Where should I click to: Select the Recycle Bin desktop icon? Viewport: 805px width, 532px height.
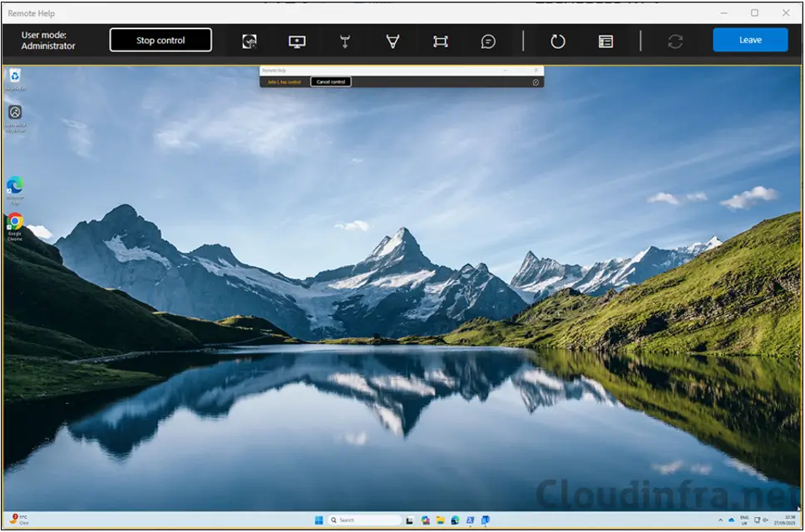pyautogui.click(x=15, y=77)
